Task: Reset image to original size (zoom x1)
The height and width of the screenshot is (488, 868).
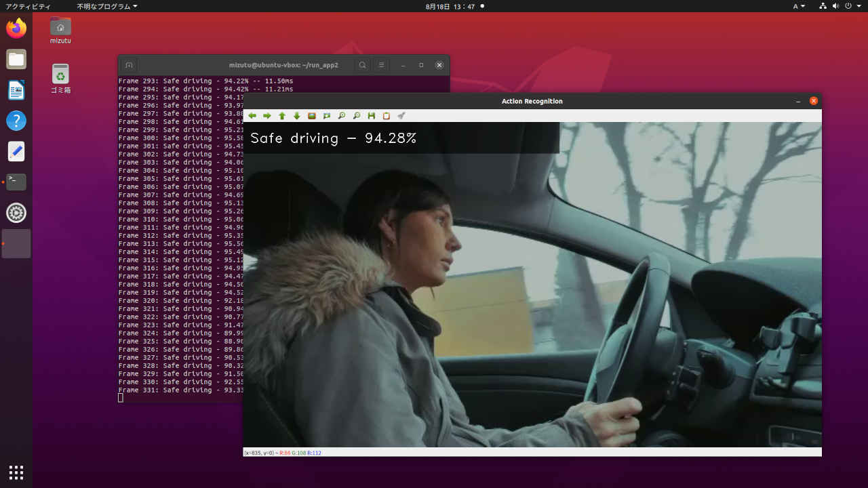Action: point(312,116)
